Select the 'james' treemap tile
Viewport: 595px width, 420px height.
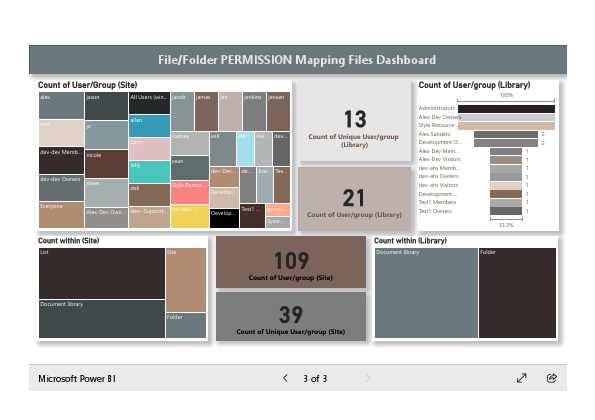(x=206, y=111)
